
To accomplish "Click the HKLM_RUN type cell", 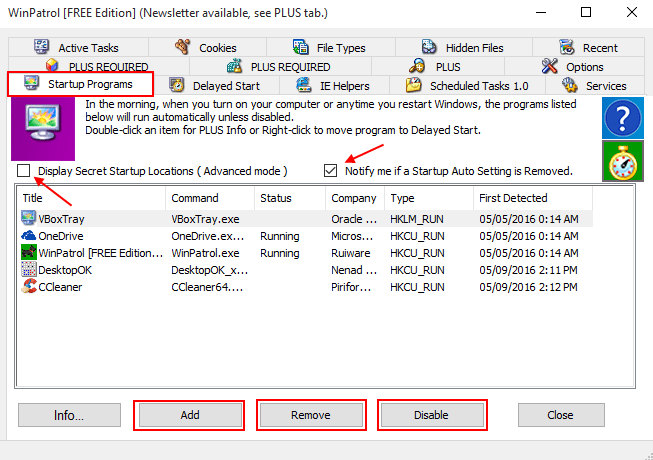I will tap(417, 219).
